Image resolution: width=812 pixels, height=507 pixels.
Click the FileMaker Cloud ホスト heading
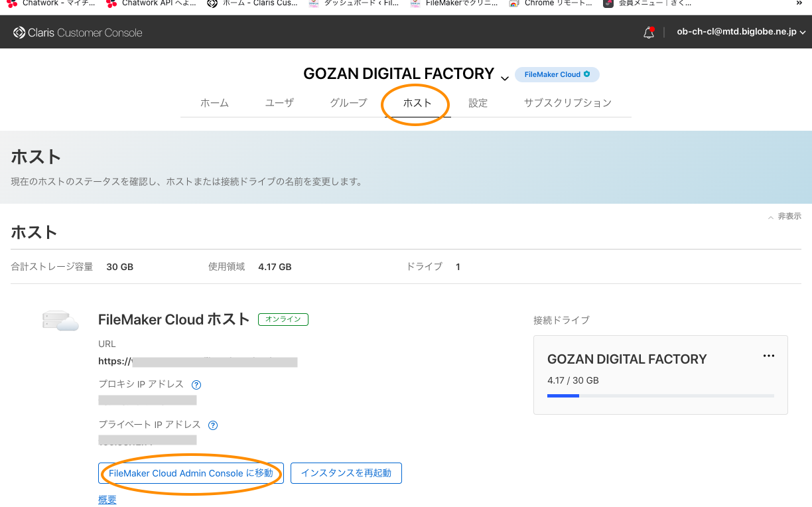(174, 319)
